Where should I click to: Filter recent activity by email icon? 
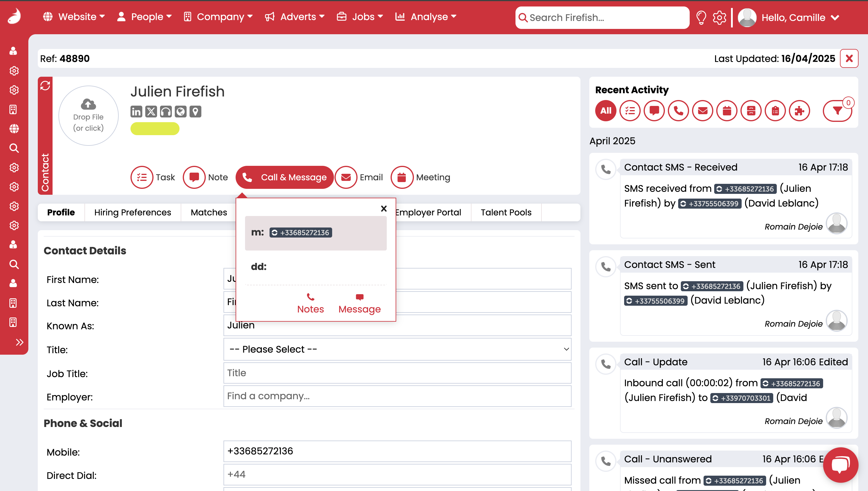point(702,111)
